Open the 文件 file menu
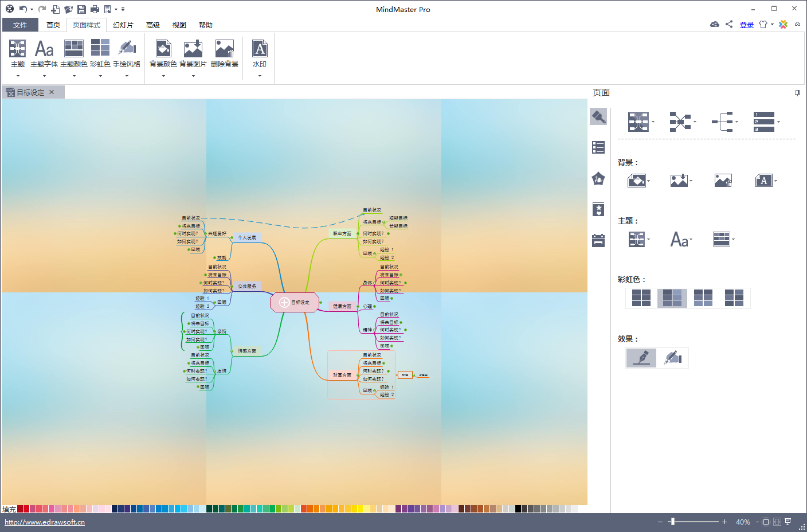 tap(20, 25)
